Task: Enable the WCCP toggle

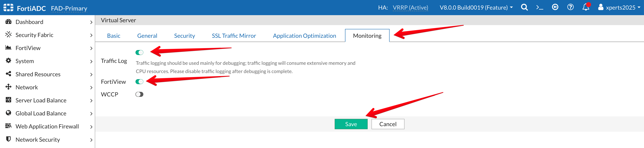Action: pos(139,94)
